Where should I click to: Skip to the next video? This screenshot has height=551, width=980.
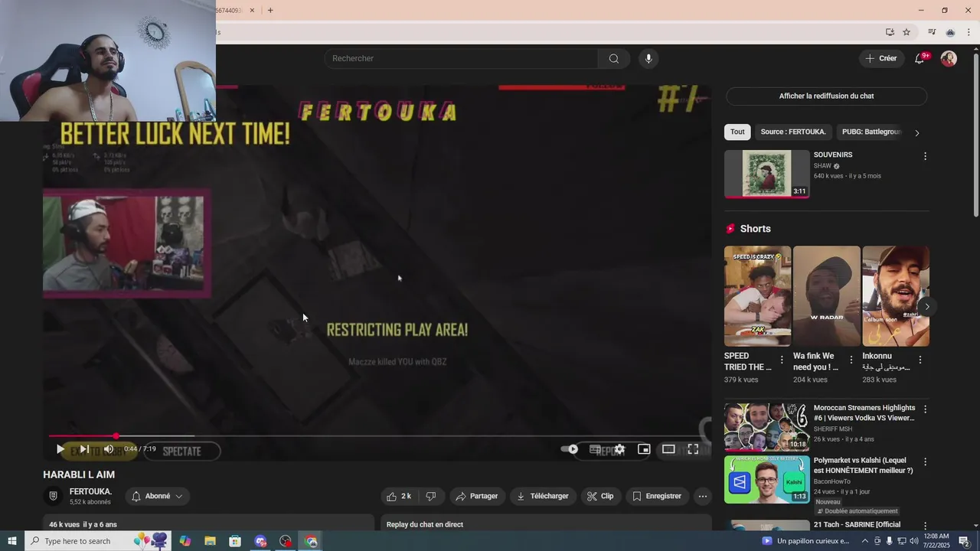(84, 449)
